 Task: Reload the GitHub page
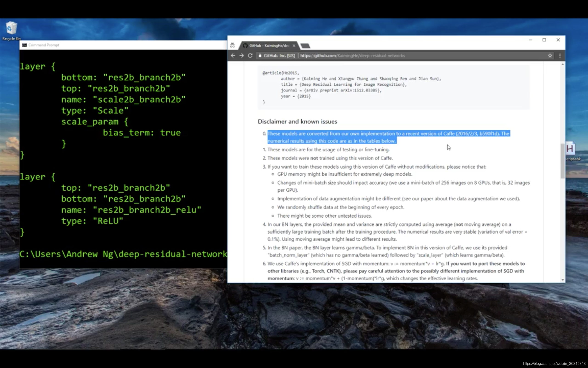(250, 55)
